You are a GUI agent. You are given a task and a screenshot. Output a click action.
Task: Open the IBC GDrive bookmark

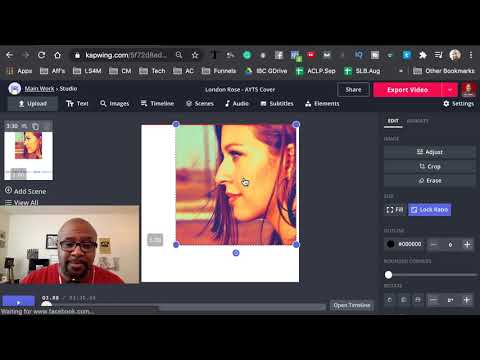266,71
